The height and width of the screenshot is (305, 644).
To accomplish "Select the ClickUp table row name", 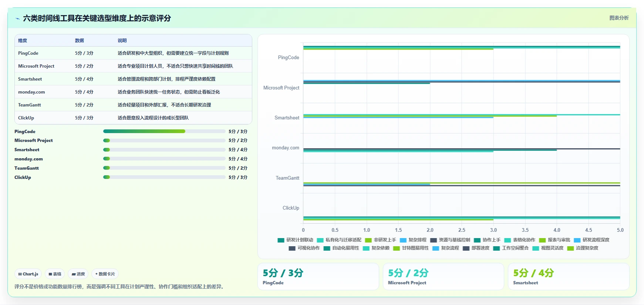I will click(26, 118).
